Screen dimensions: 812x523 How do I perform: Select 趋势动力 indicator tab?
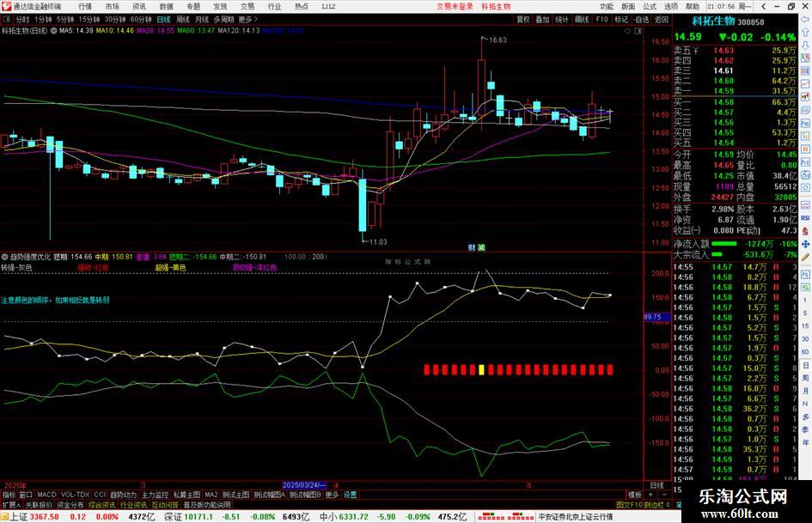point(123,495)
